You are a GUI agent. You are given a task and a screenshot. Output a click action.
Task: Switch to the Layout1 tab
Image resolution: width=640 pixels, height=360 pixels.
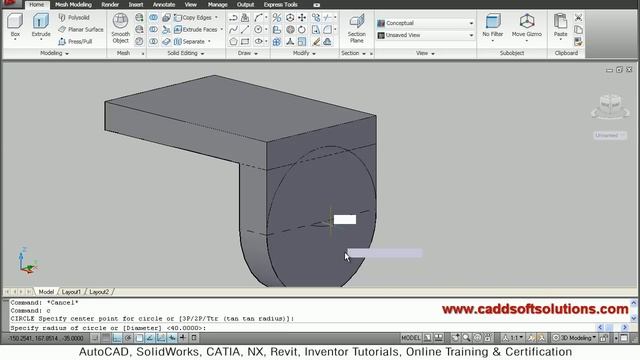(71, 292)
